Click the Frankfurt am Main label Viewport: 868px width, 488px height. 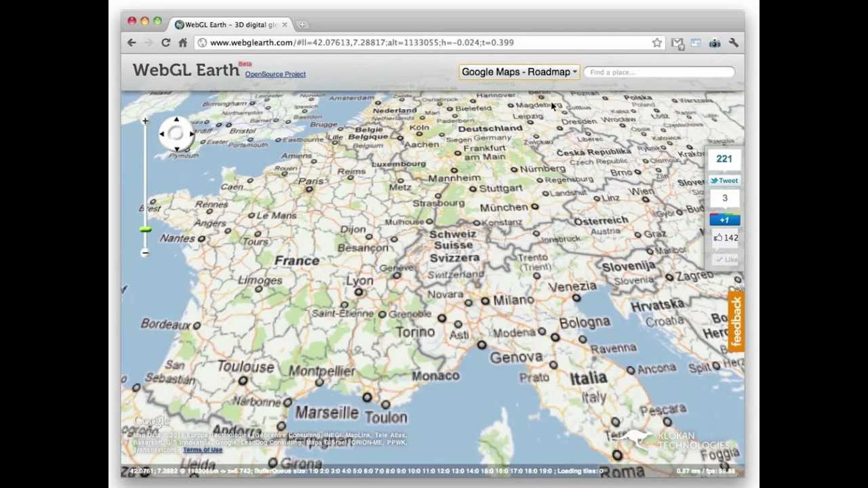point(484,152)
